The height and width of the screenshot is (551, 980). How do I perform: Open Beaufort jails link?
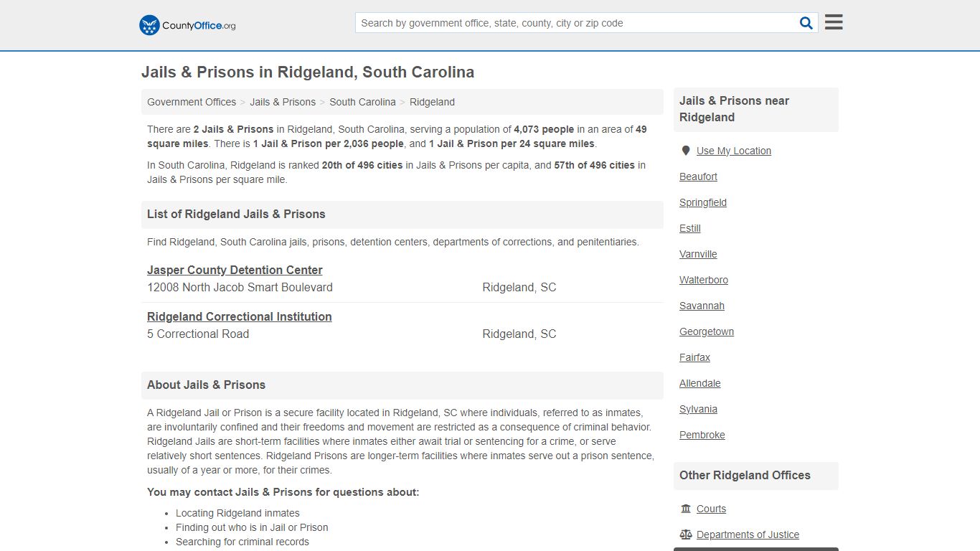click(x=698, y=176)
